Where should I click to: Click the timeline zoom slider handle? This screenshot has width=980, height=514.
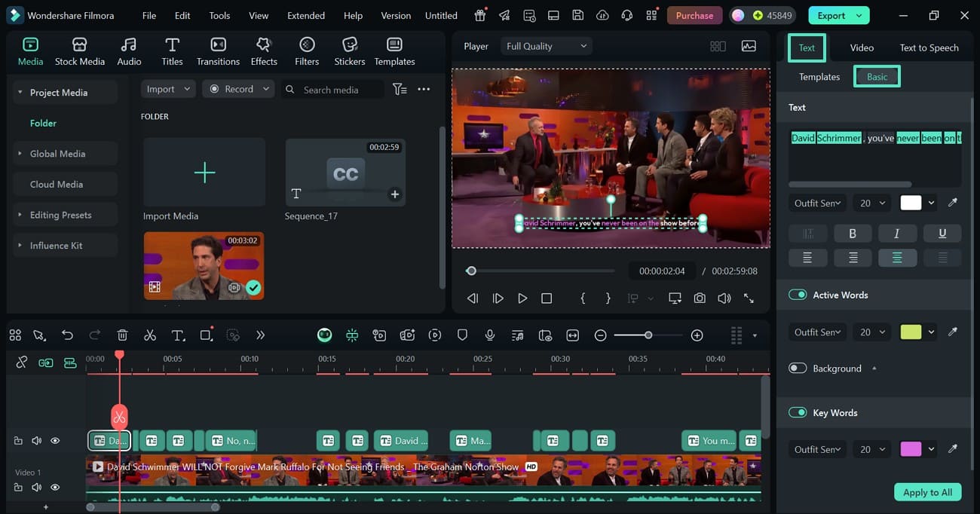coord(648,335)
